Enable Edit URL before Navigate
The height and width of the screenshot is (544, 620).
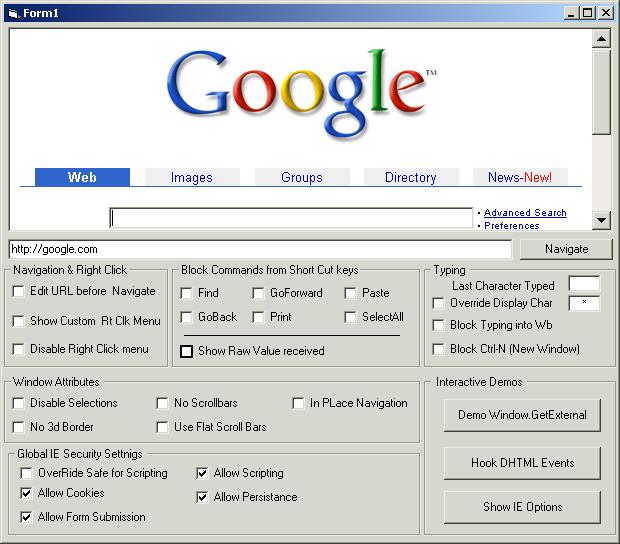pyautogui.click(x=19, y=291)
